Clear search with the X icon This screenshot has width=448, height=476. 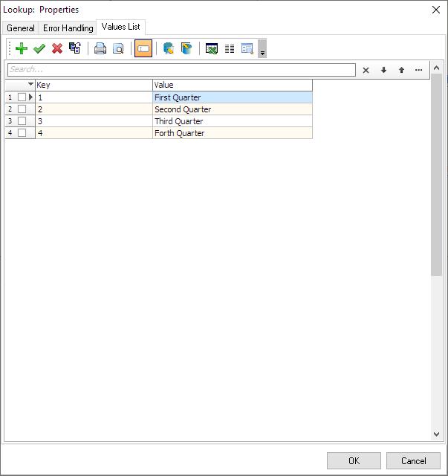click(x=366, y=71)
